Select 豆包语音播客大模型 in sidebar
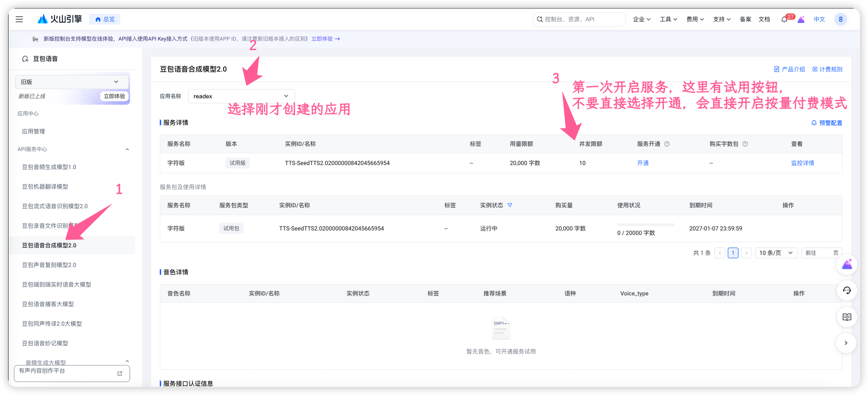 pos(48,304)
